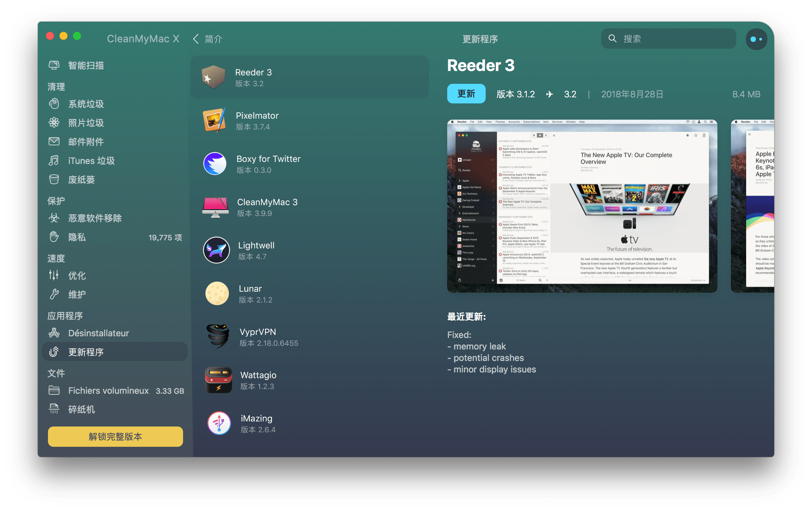812x511 pixels.
Task: Select CleanMyMac 3 name text
Action: pyautogui.click(x=268, y=202)
